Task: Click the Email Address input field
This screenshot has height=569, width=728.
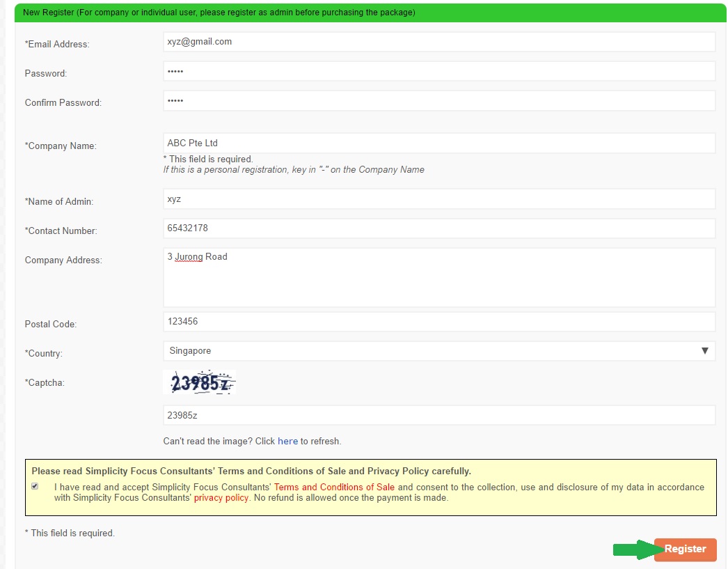Action: [438, 42]
